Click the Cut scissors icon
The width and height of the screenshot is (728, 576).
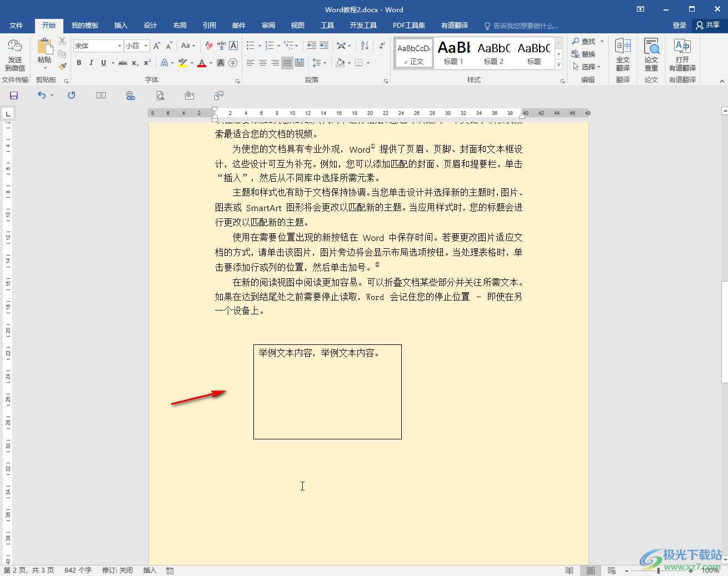pos(62,42)
